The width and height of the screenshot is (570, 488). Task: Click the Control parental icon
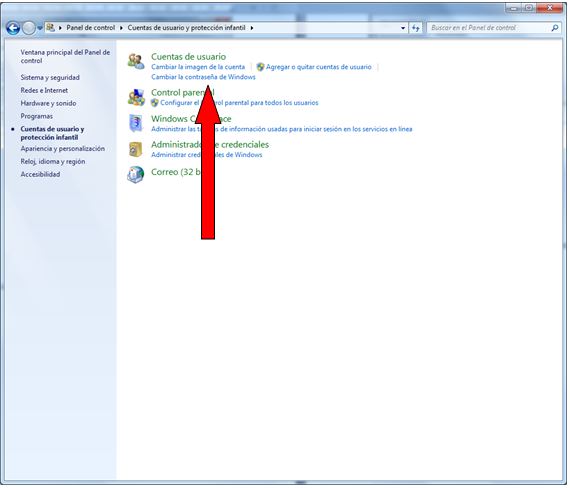[136, 97]
